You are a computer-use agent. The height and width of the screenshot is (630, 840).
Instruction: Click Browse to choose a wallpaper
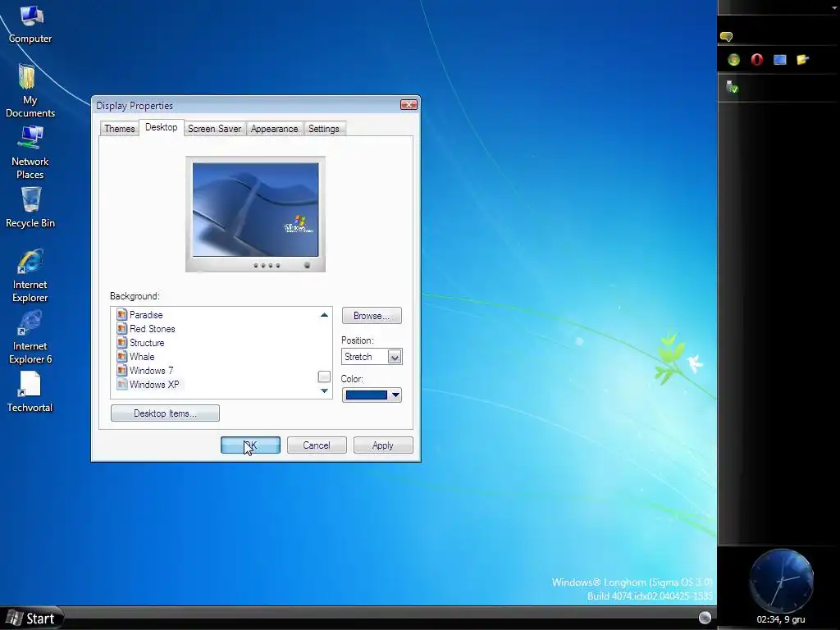pyautogui.click(x=372, y=316)
